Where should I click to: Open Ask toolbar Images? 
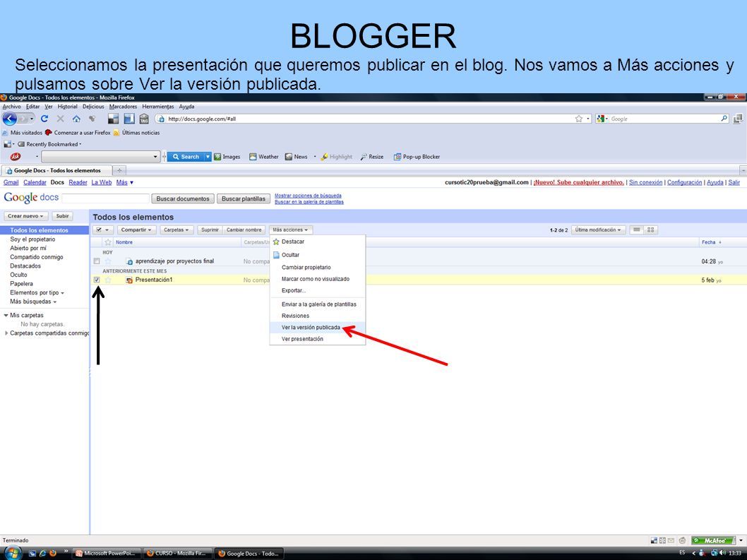pyautogui.click(x=227, y=156)
